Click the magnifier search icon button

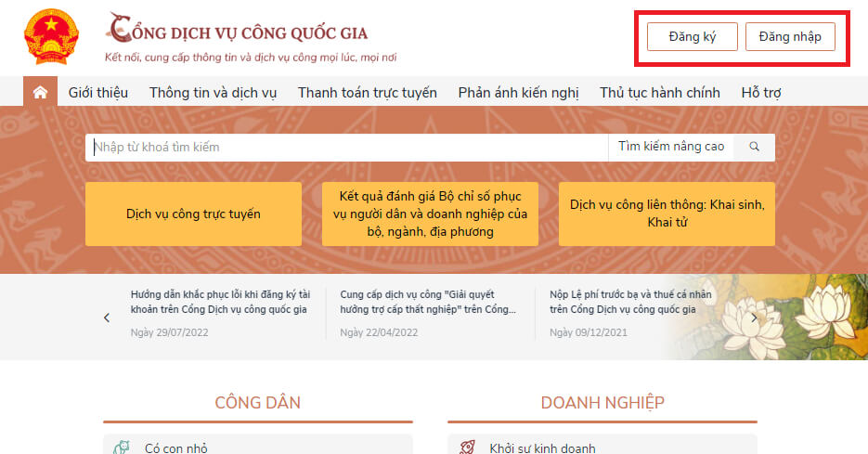[x=754, y=147]
